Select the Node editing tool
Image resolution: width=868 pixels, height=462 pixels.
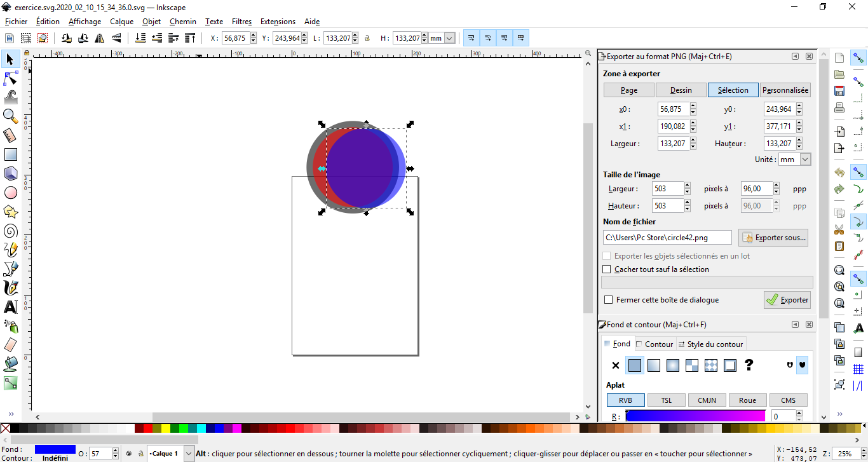point(10,78)
